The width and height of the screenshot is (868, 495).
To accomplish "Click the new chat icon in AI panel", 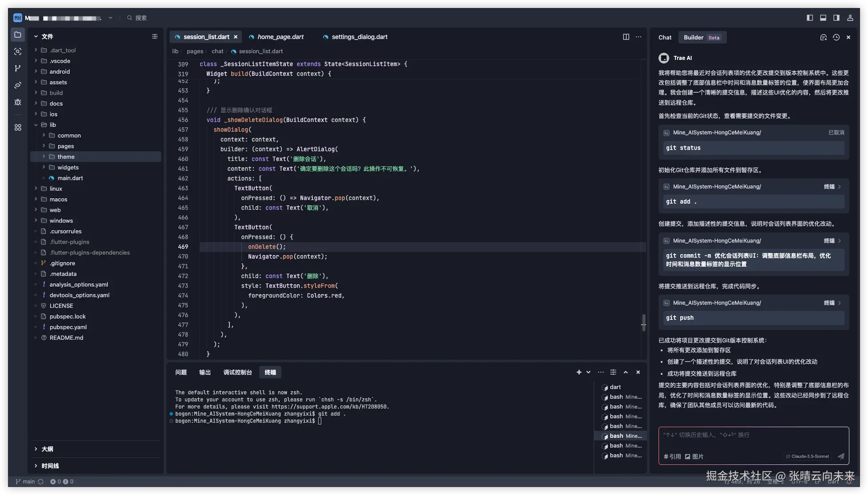I will pyautogui.click(x=823, y=37).
